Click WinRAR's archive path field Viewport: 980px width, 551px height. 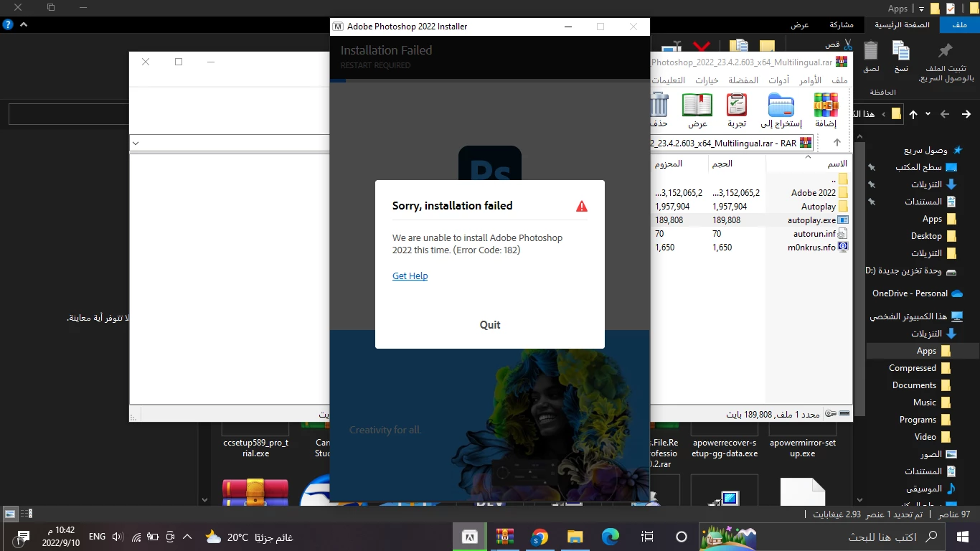pos(733,143)
